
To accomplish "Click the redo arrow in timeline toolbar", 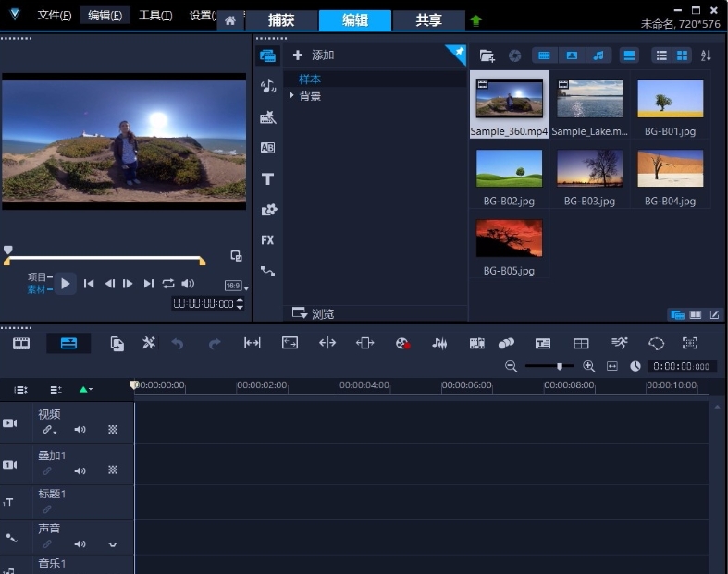I will coord(214,343).
